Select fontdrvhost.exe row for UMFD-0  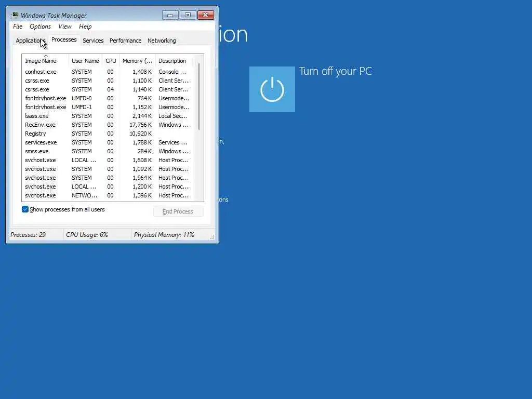pos(109,98)
